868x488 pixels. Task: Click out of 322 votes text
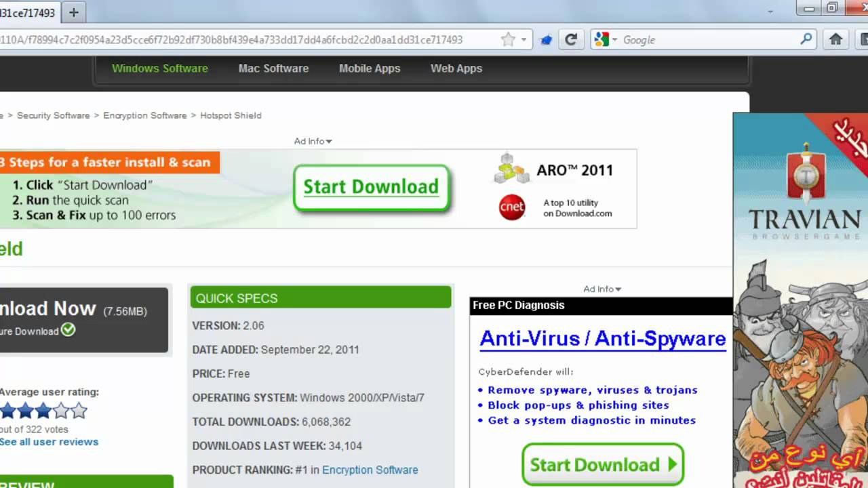coord(34,429)
